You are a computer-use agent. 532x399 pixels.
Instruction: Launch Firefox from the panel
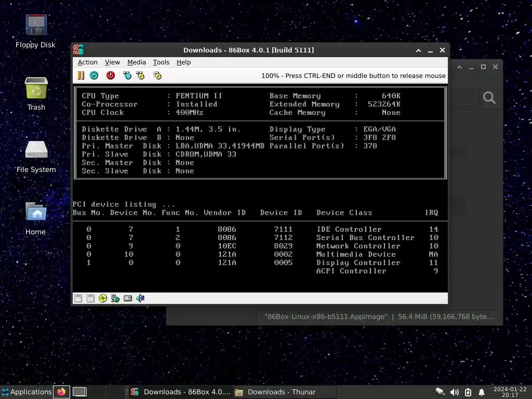pyautogui.click(x=61, y=392)
